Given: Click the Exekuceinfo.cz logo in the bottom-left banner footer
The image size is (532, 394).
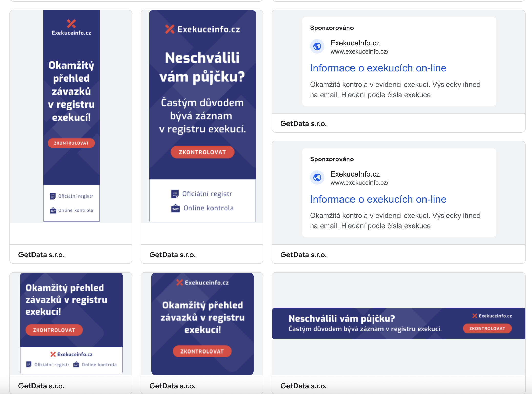Looking at the screenshot, I should click(x=71, y=354).
